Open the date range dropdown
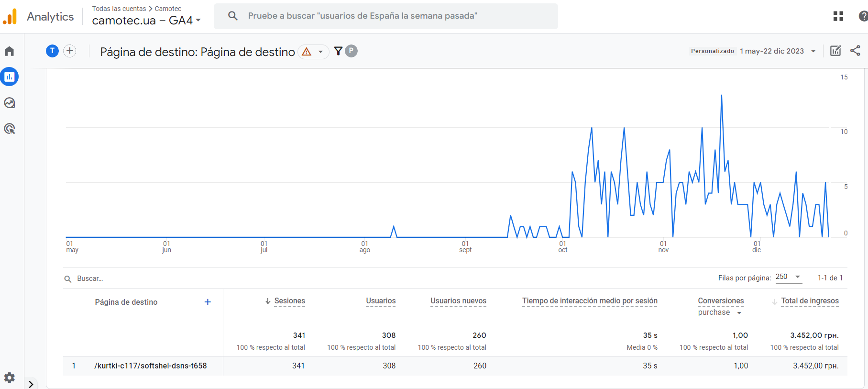 click(x=777, y=51)
